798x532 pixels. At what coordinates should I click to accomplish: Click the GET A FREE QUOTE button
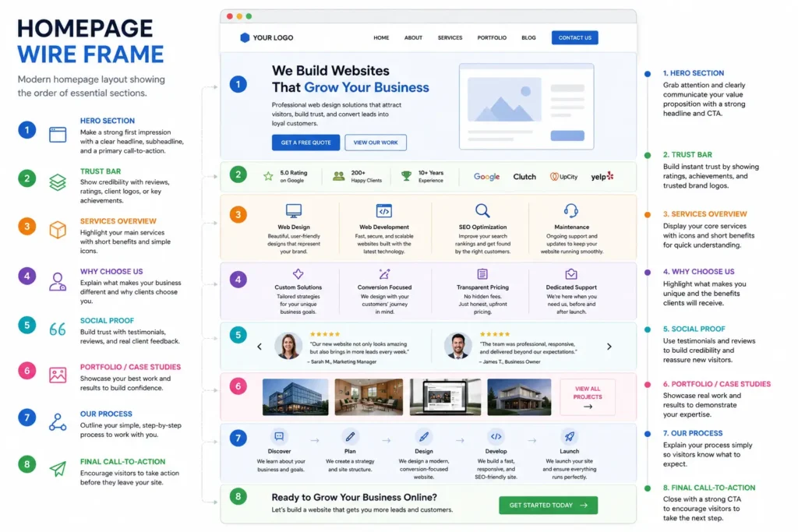pos(305,143)
